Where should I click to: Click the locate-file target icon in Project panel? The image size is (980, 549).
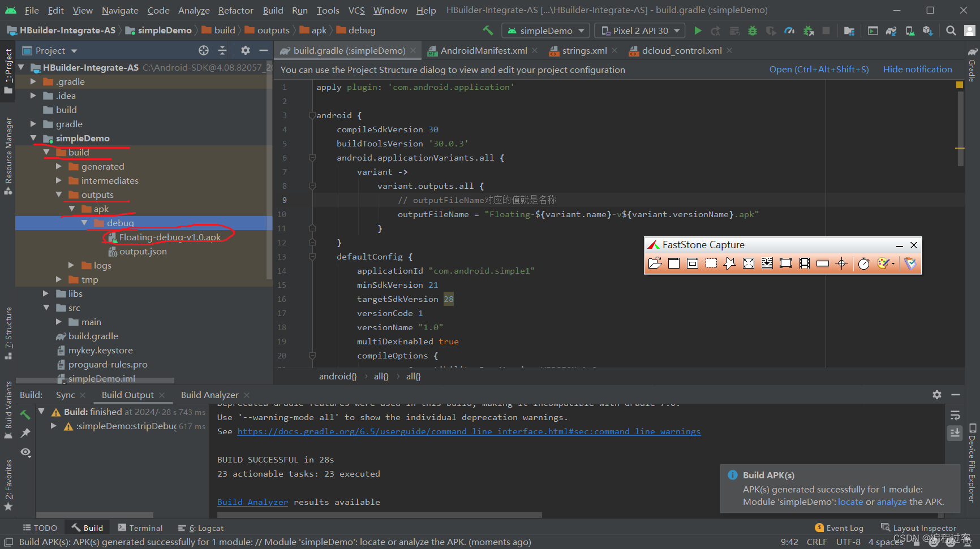click(x=204, y=50)
